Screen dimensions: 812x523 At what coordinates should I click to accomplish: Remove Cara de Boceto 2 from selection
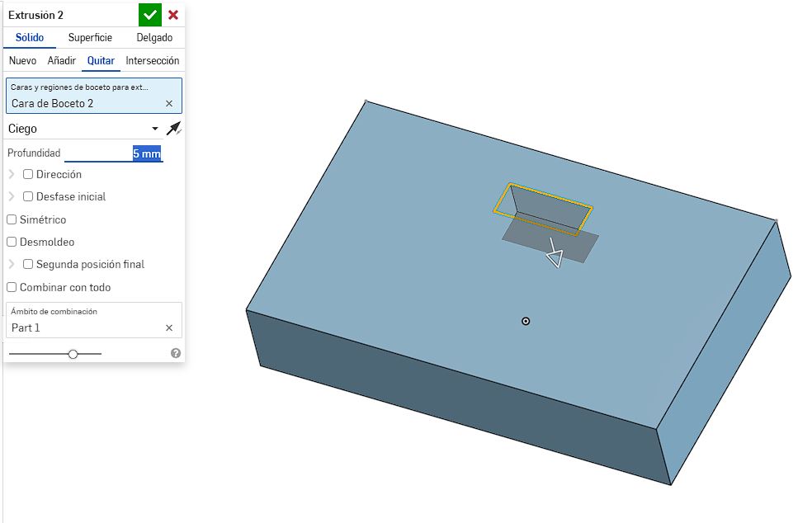pos(169,103)
